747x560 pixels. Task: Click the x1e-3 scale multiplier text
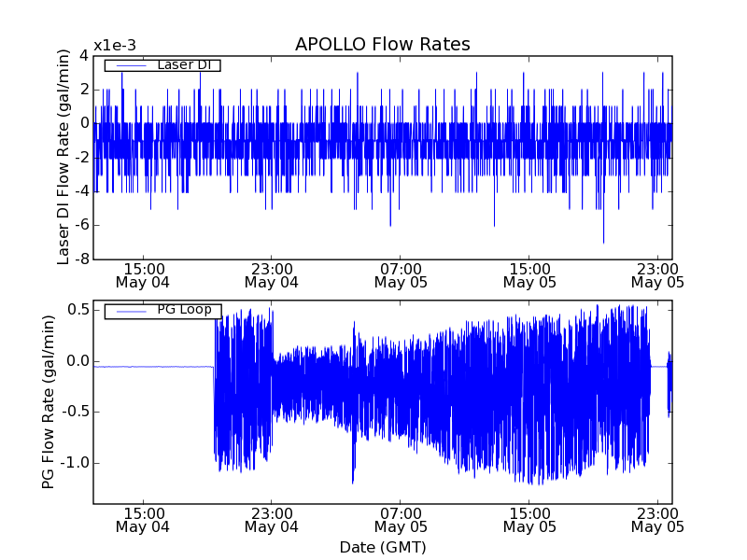pyautogui.click(x=115, y=46)
